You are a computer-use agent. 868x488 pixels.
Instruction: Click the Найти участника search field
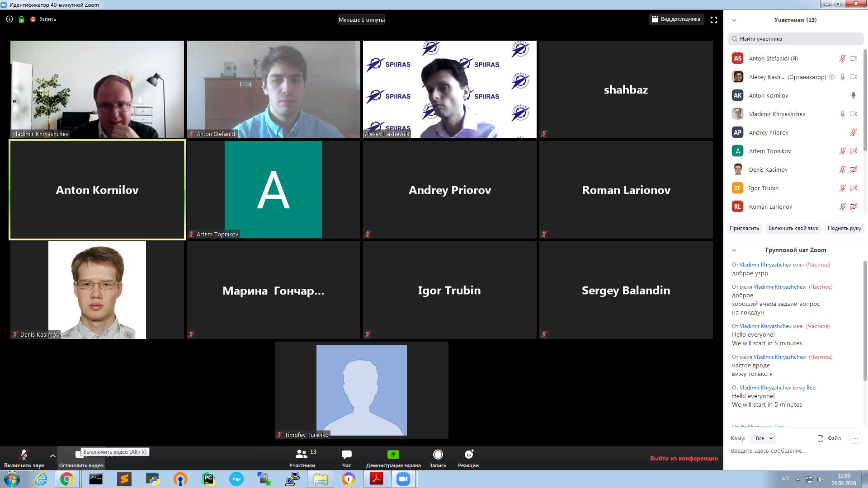(796, 38)
